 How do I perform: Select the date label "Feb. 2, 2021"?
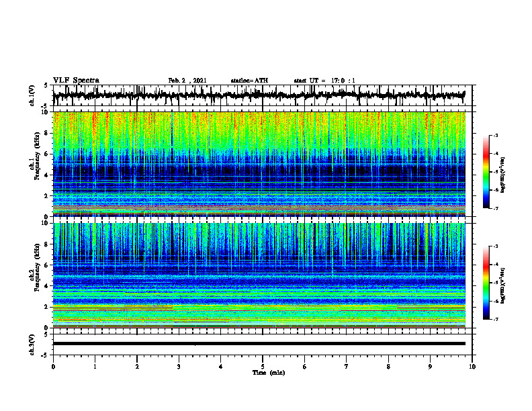[x=187, y=81]
